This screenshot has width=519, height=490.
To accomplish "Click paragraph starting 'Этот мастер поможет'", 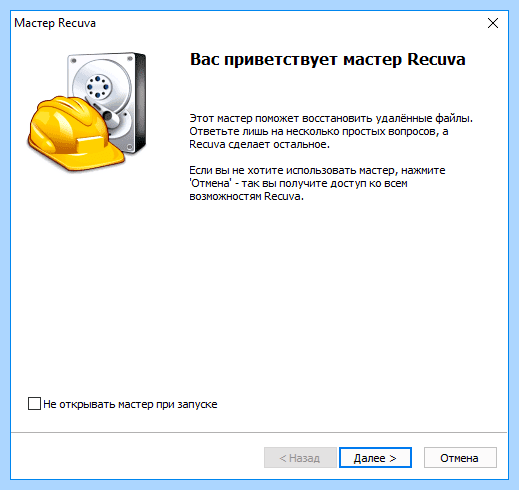I will (331, 131).
